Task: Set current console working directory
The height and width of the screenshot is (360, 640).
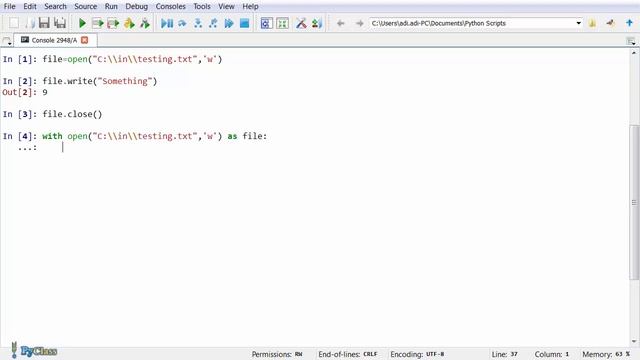Action: point(611,23)
